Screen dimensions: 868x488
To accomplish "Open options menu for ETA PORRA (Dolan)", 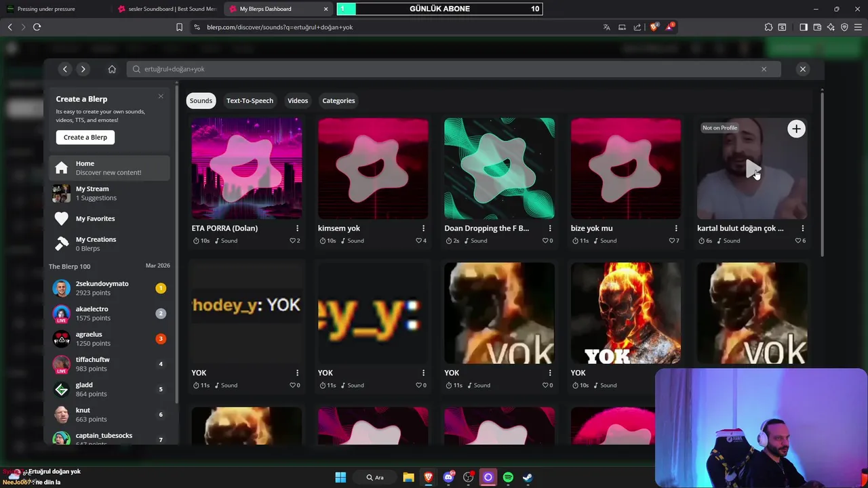I will pyautogui.click(x=297, y=228).
